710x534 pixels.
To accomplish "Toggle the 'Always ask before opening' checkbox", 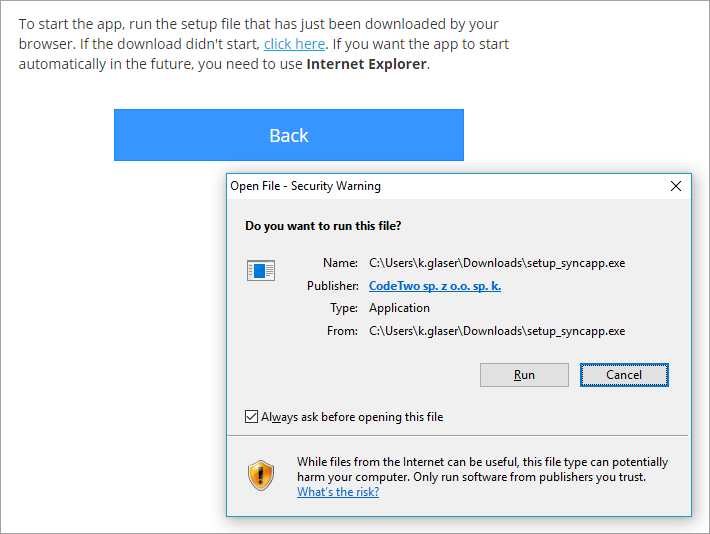I will pyautogui.click(x=251, y=417).
